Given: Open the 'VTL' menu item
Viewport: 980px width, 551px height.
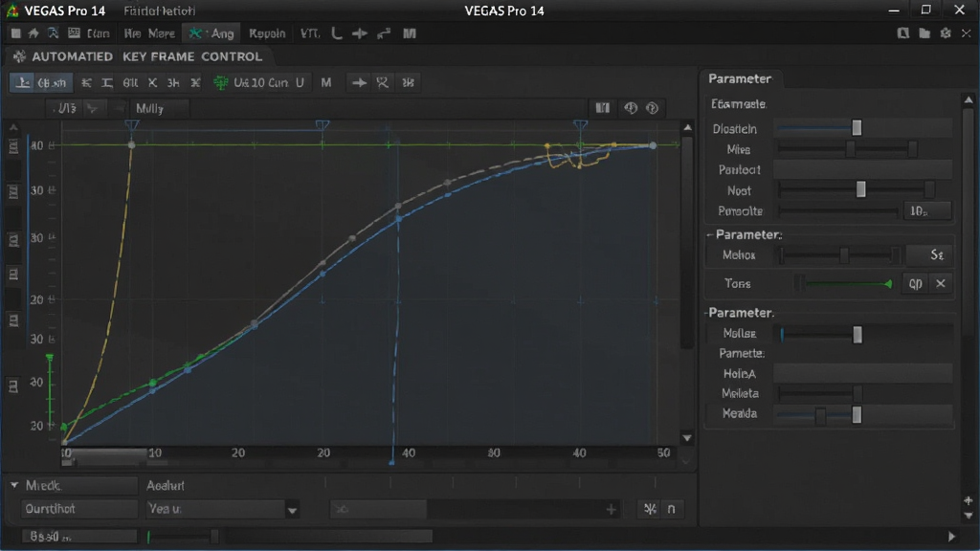Looking at the screenshot, I should click(x=310, y=33).
